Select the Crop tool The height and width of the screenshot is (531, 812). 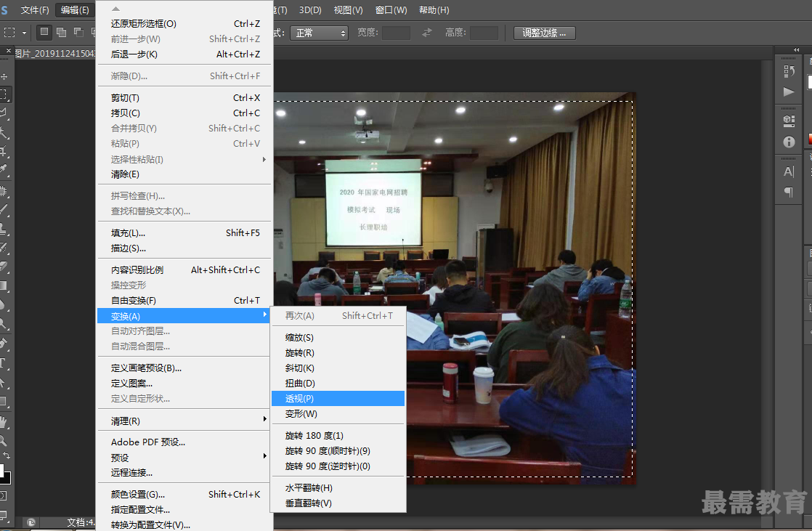click(4, 151)
